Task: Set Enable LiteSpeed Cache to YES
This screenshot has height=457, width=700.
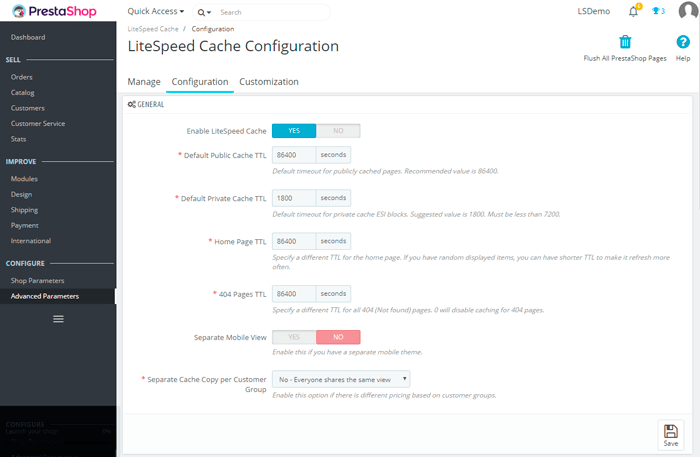Action: (294, 130)
